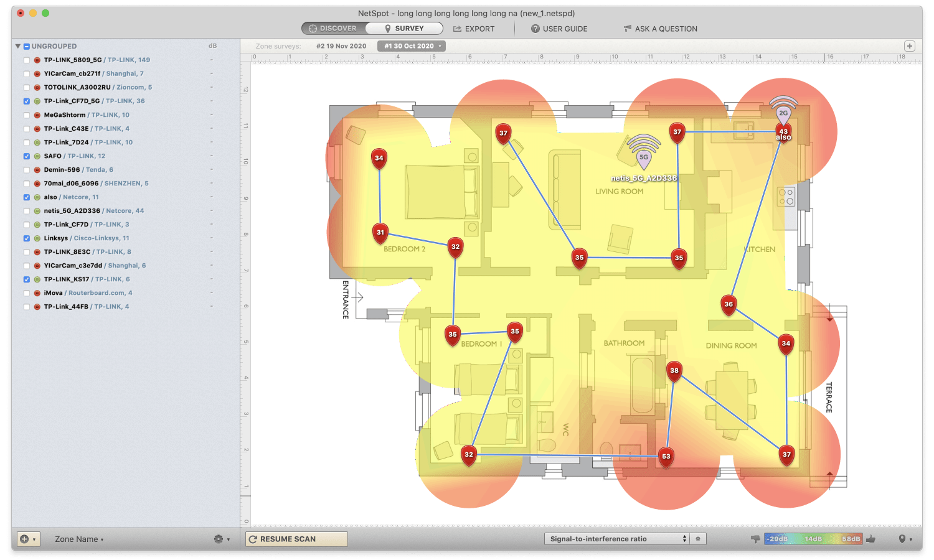Enable YICarCam_cb271f network checkbox

pyautogui.click(x=27, y=74)
